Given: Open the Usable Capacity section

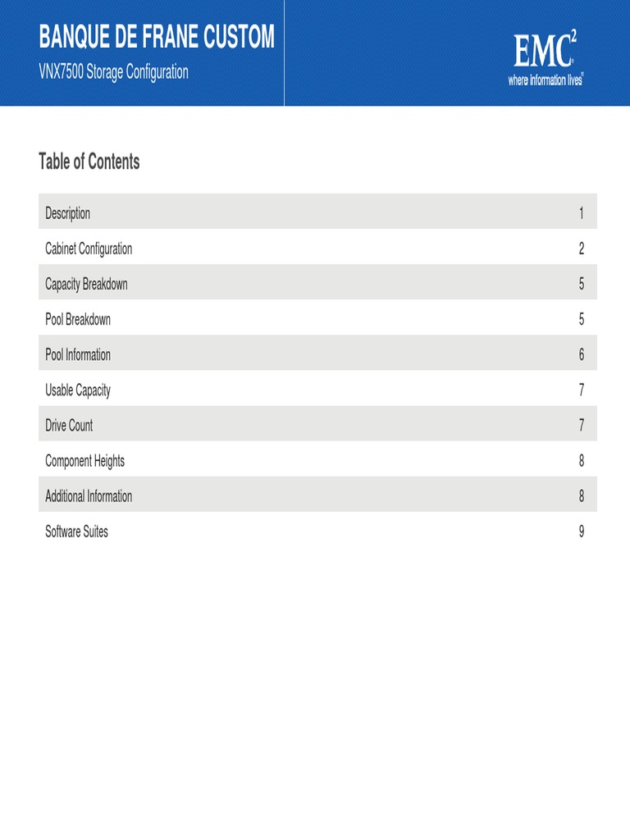Looking at the screenshot, I should click(317, 388).
